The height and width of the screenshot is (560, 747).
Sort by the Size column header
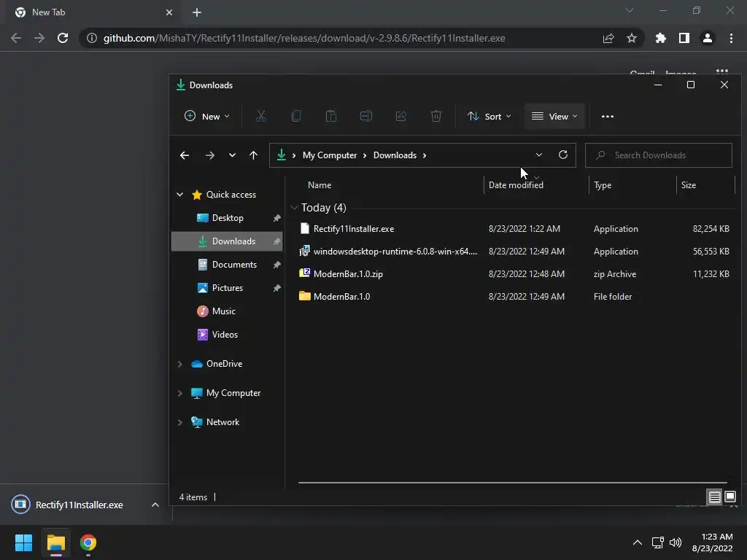click(706, 184)
